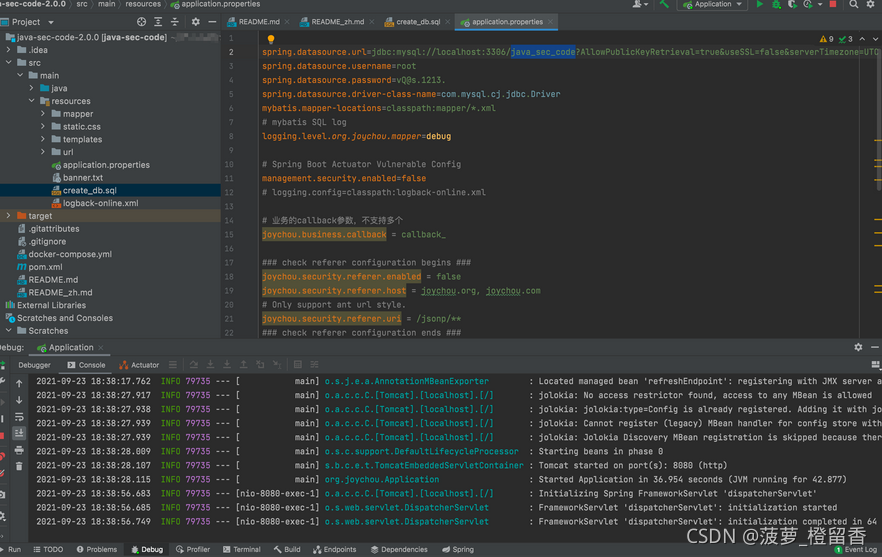
Task: Hide the Project tool window
Action: pyautogui.click(x=212, y=22)
